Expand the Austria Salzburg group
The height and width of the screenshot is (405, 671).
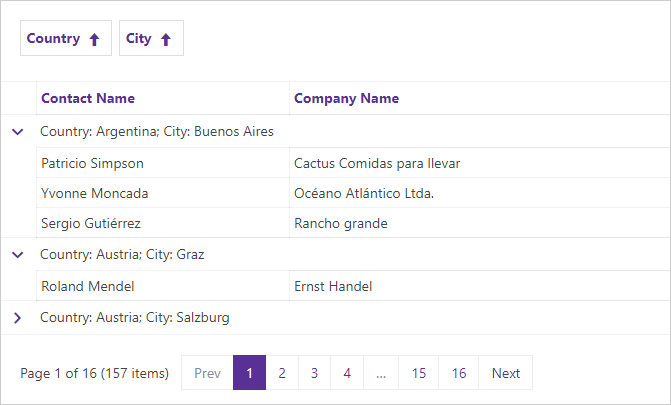17,318
